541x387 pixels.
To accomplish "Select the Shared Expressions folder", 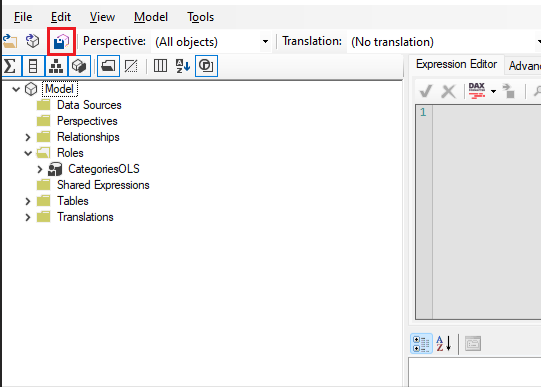I will coord(103,185).
